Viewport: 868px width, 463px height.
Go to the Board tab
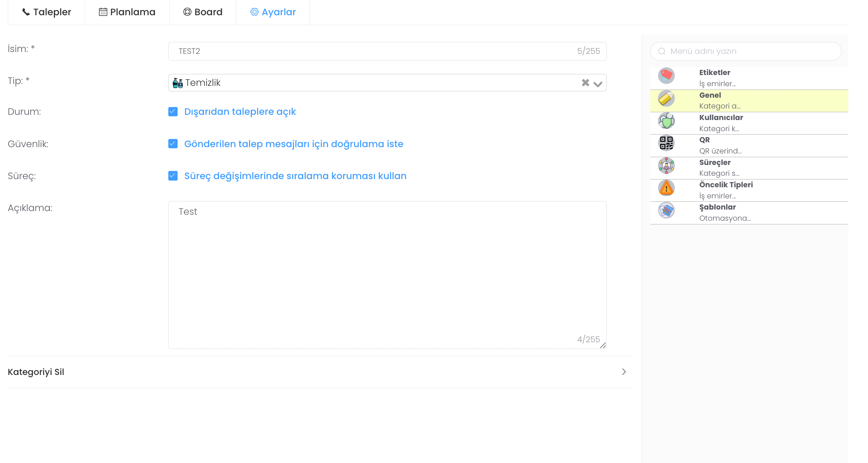(203, 12)
